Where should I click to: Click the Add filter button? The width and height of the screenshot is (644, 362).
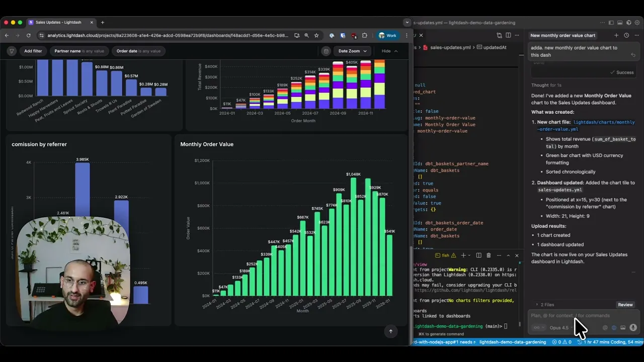click(33, 51)
